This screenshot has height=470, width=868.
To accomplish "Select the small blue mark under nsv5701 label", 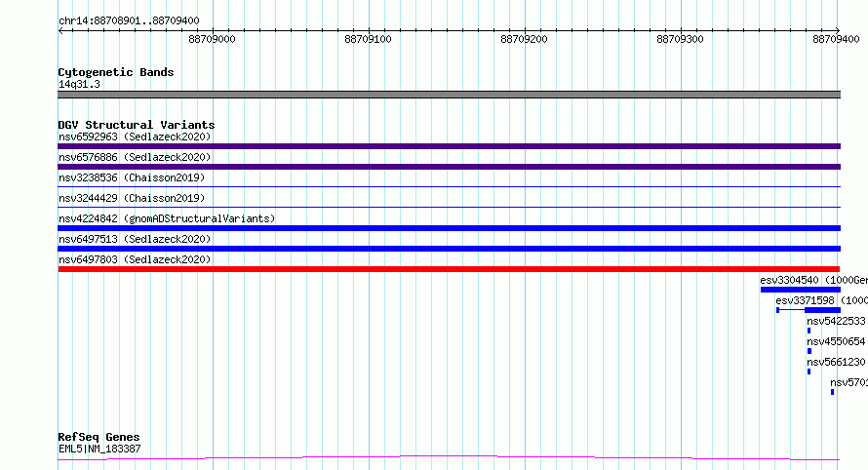I will pos(832,392).
